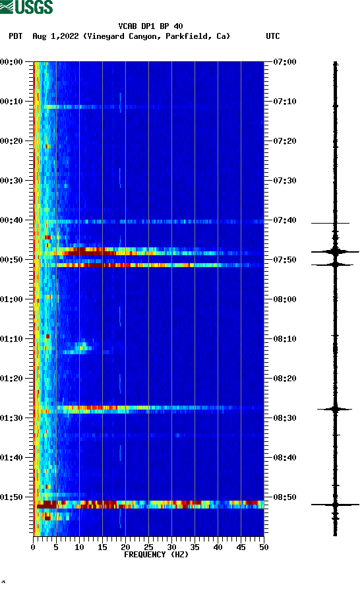Screen dimensions: 364x589
Task: Click the UTC time label "07:20"
Action: (285, 141)
